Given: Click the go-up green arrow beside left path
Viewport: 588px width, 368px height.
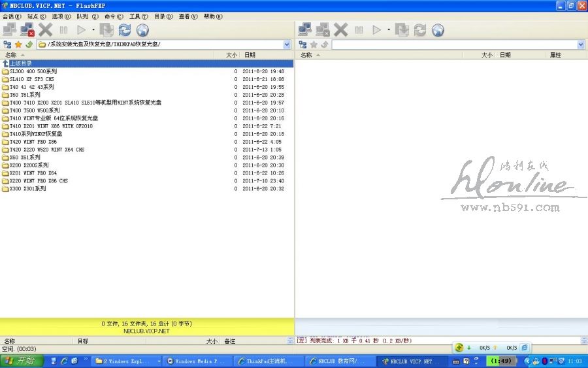Looking at the screenshot, I should click(x=29, y=44).
